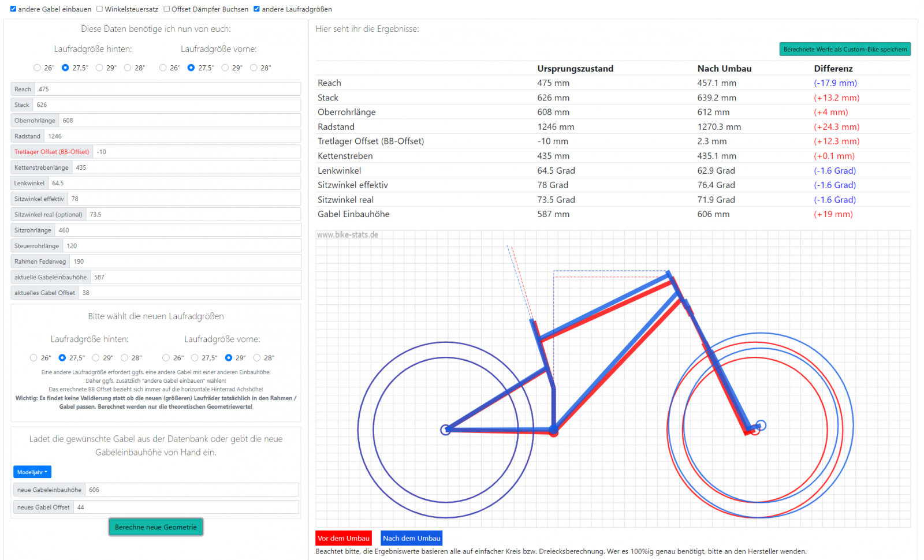Screen dimensions: 924x560
Task: Uncheck the 'andere Laufradgrößen' checkbox
Action: (257, 9)
